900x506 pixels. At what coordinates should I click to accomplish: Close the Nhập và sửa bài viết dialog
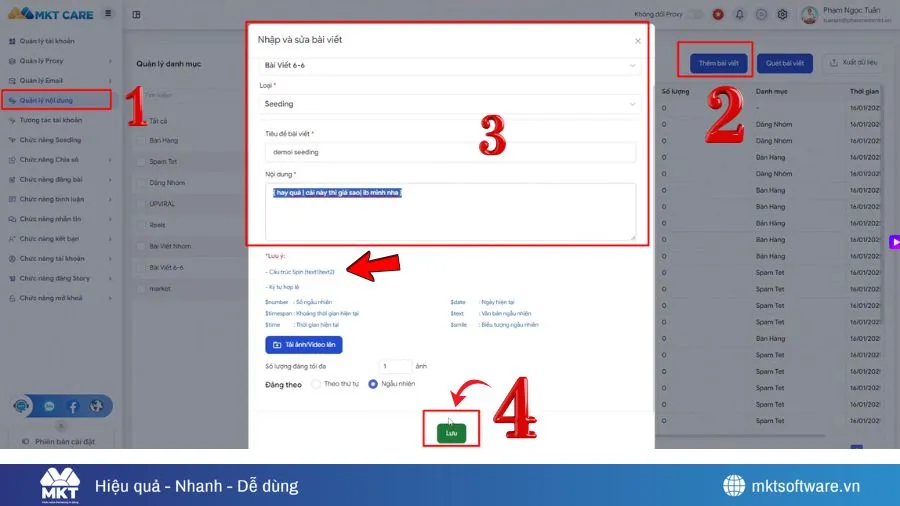(x=638, y=41)
